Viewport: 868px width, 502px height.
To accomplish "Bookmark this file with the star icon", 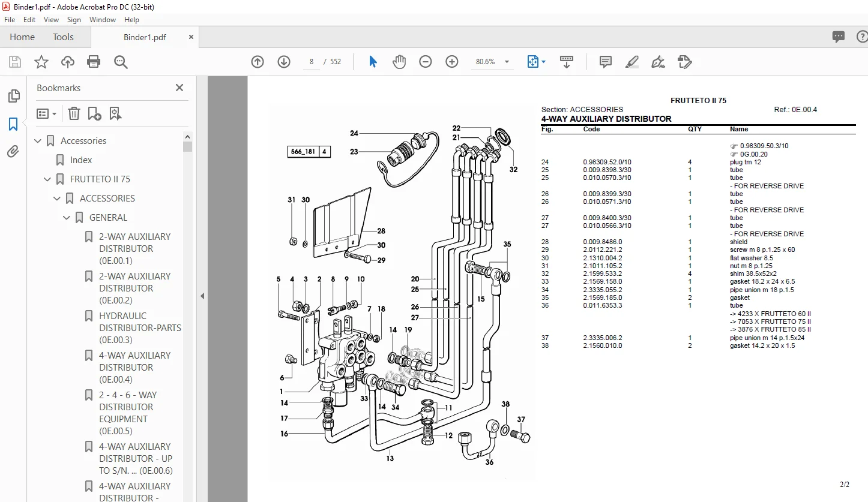I will click(41, 62).
